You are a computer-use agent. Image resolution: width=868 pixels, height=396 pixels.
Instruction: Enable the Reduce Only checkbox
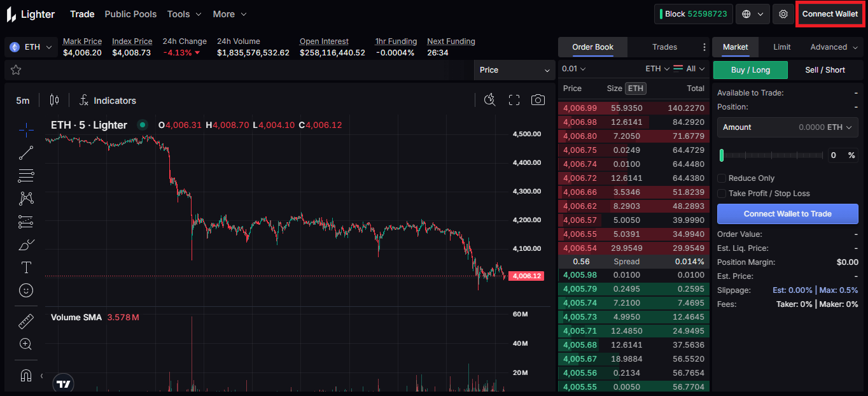[x=722, y=178]
